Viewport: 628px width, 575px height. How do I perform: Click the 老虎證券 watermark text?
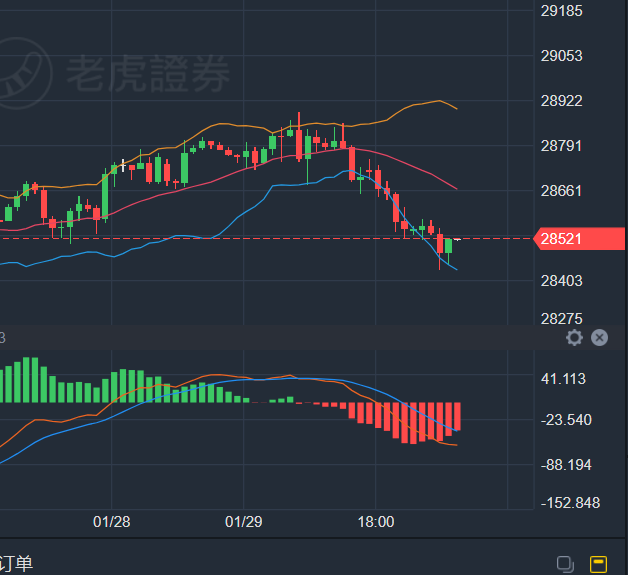coord(148,72)
